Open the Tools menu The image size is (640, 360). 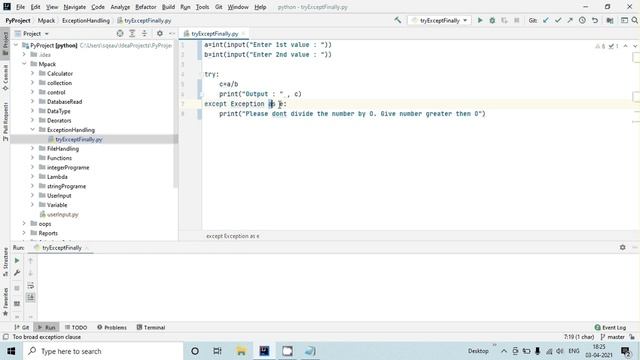point(202,7)
